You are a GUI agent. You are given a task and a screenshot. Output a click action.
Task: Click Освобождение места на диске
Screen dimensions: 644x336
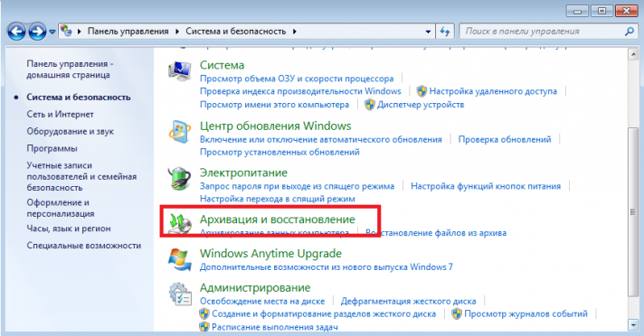click(x=262, y=301)
